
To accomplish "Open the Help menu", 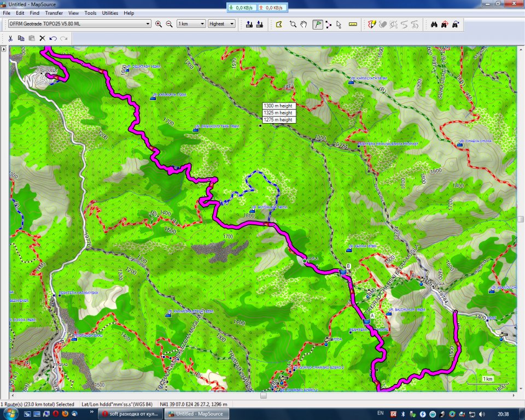I will click(129, 13).
